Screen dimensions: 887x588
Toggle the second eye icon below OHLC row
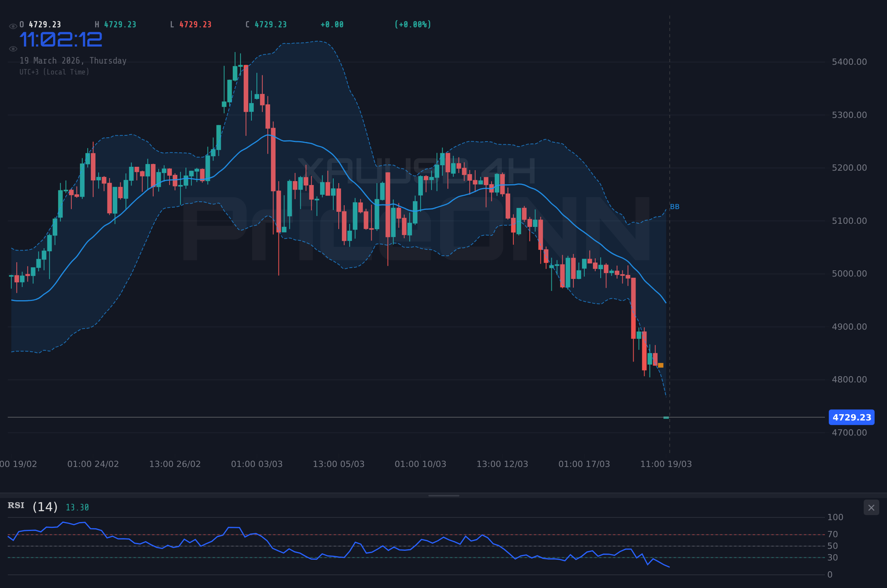click(13, 48)
